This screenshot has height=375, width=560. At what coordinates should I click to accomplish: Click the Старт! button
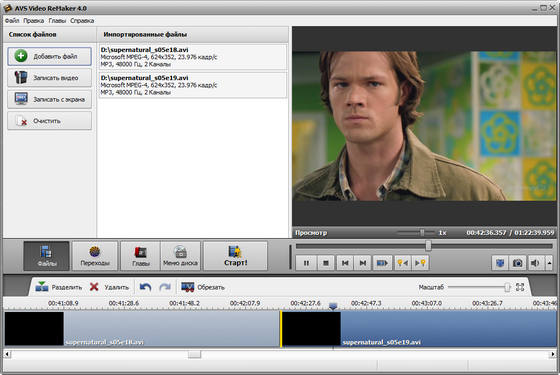235,256
